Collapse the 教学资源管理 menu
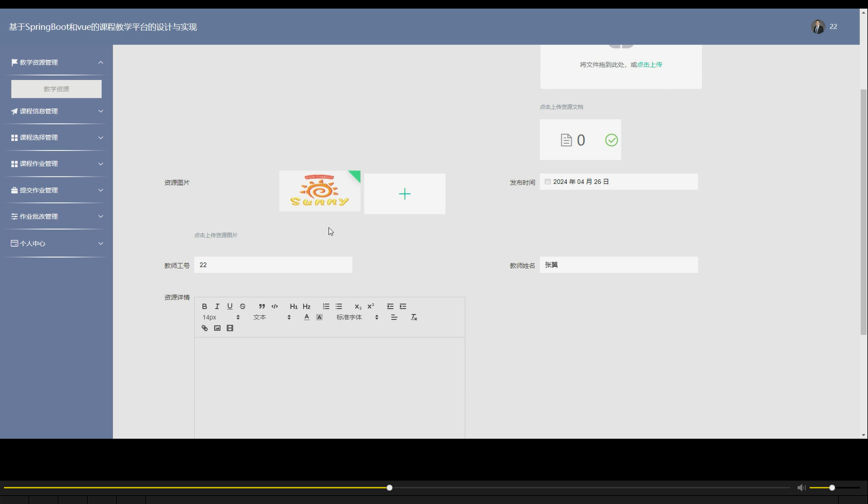The height and width of the screenshot is (504, 868). click(56, 62)
